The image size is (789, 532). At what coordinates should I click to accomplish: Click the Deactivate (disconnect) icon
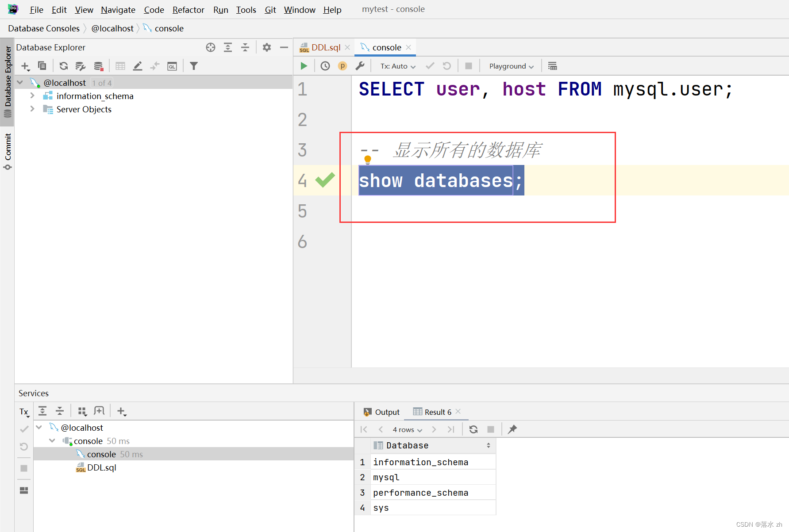(x=98, y=66)
